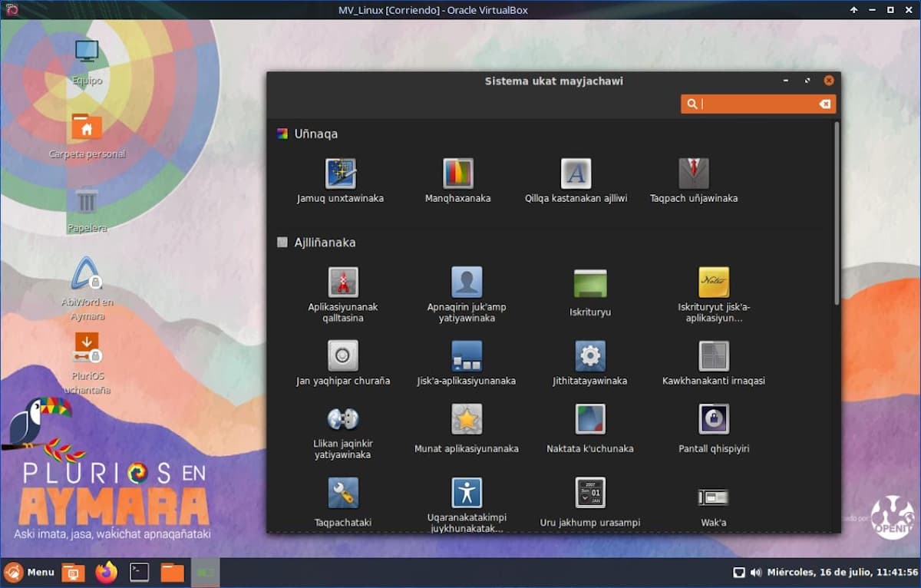Click PluriOS uchantaña installer shortcut
The width and height of the screenshot is (921, 588).
pos(87,348)
